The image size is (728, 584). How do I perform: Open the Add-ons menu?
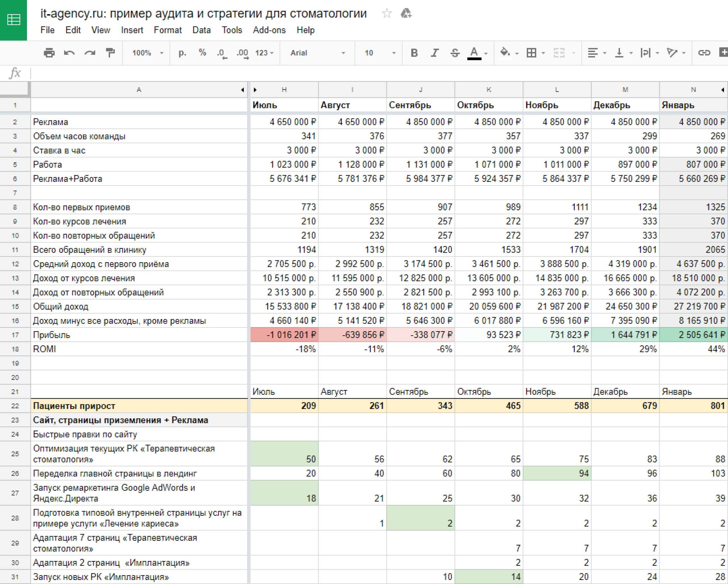point(270,30)
